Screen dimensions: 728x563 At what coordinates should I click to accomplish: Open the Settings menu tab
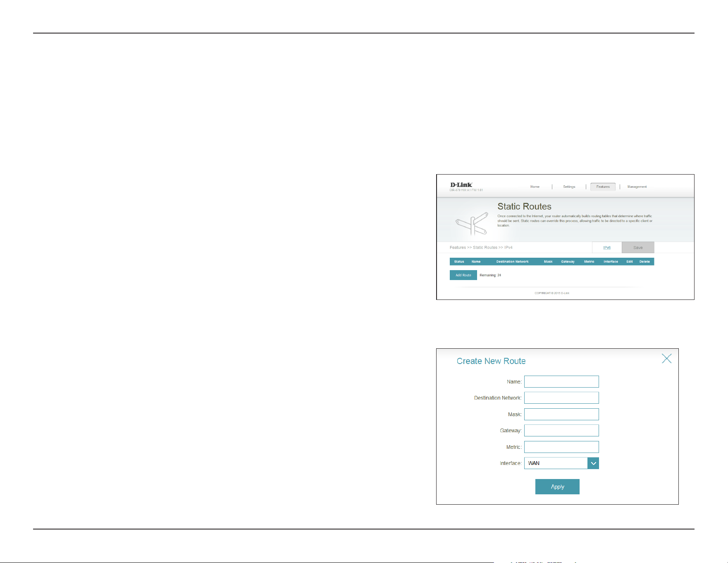point(569,187)
